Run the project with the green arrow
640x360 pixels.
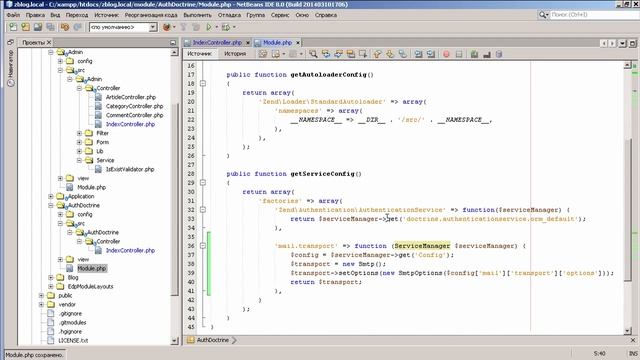pos(209,27)
